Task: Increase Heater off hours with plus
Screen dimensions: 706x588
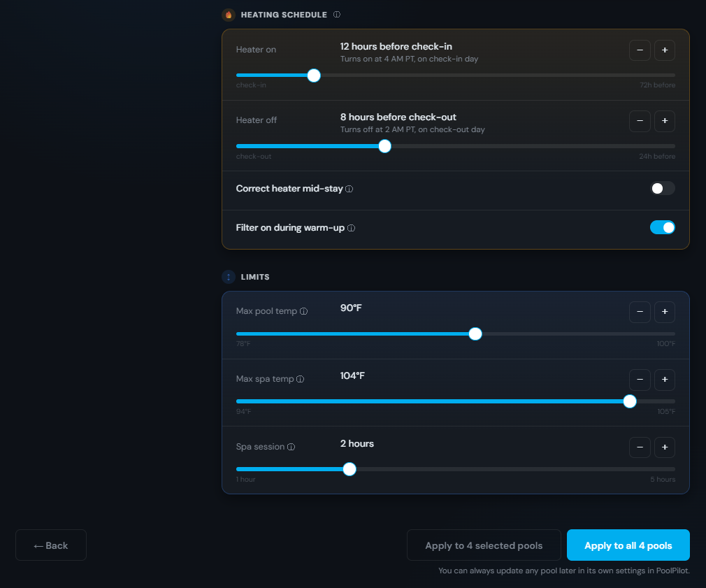Action: 665,121
